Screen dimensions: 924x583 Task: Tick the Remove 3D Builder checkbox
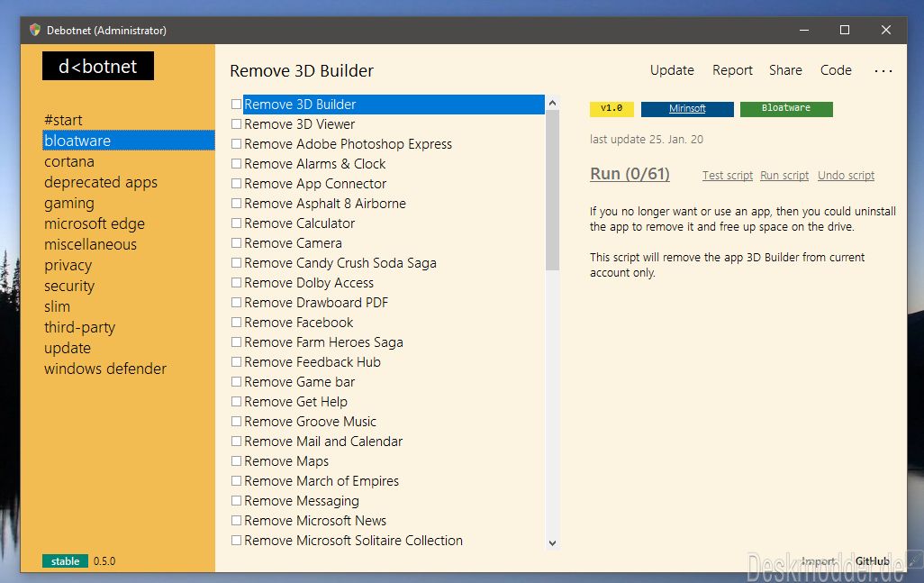point(236,105)
